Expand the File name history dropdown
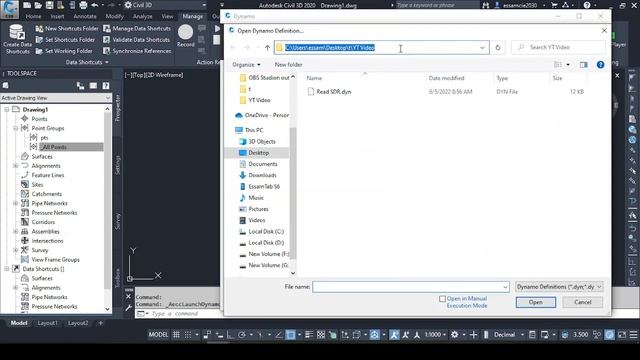 coord(505,287)
